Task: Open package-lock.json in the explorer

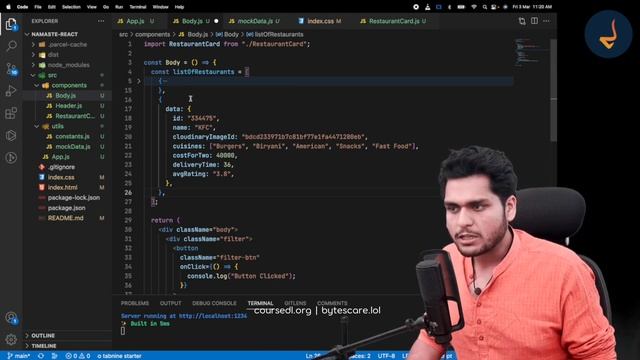Action: (x=74, y=198)
